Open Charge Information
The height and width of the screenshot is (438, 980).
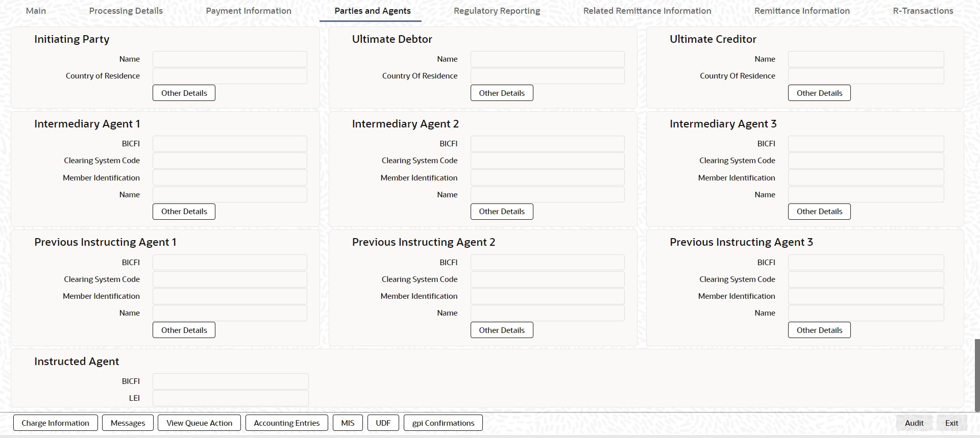(55, 423)
